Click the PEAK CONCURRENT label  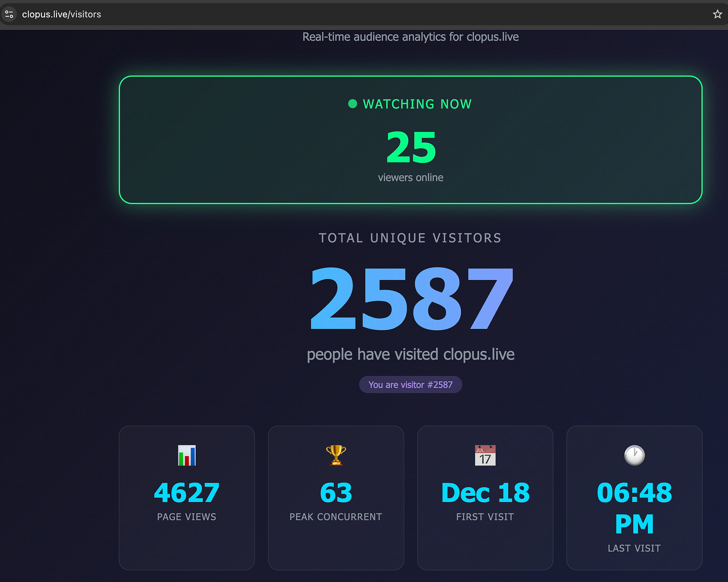(x=335, y=517)
